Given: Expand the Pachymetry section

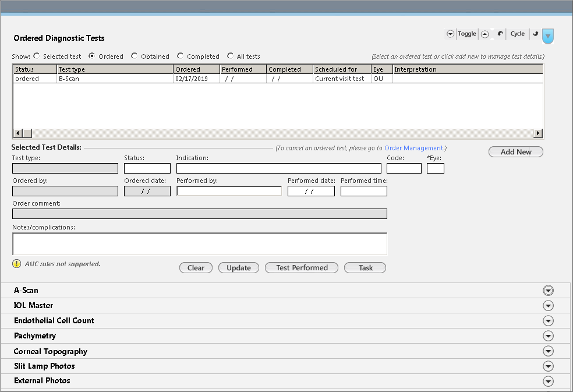Looking at the screenshot, I should tap(548, 336).
